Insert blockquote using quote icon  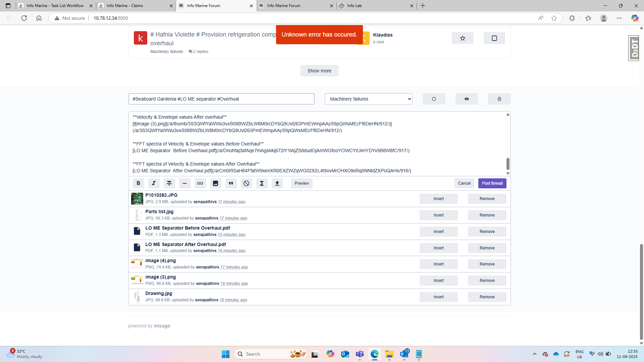pos(231,183)
